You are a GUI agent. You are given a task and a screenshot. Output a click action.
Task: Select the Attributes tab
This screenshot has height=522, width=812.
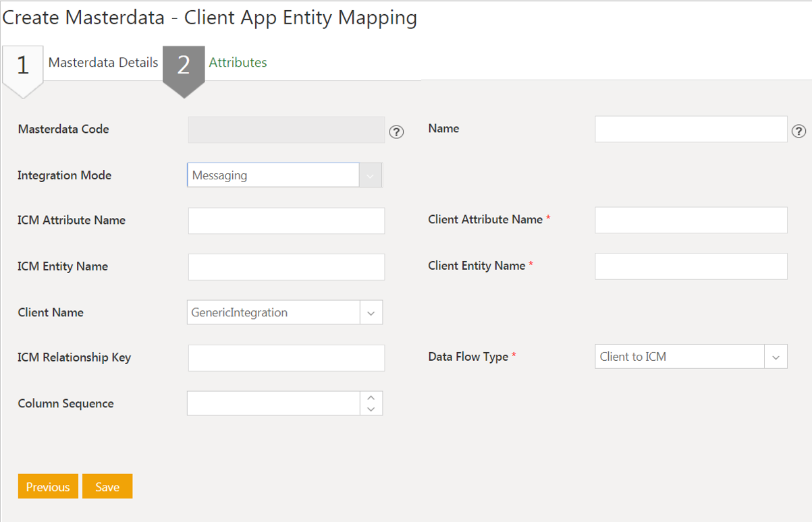(x=238, y=63)
